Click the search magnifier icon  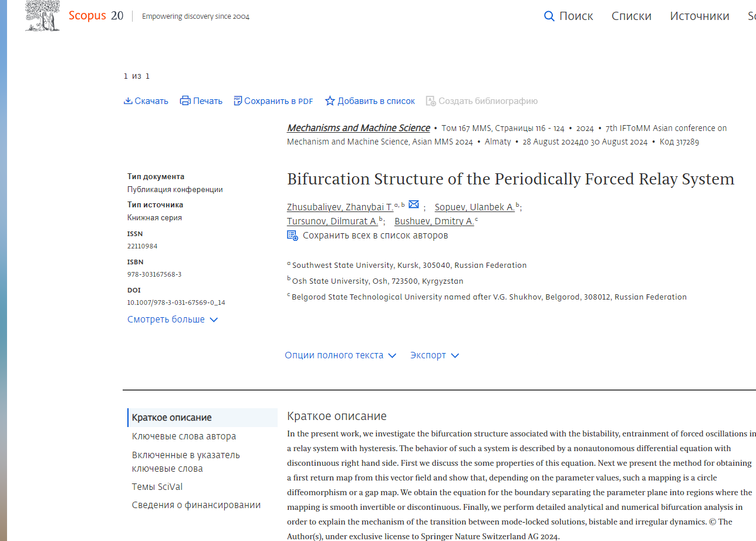tap(549, 16)
